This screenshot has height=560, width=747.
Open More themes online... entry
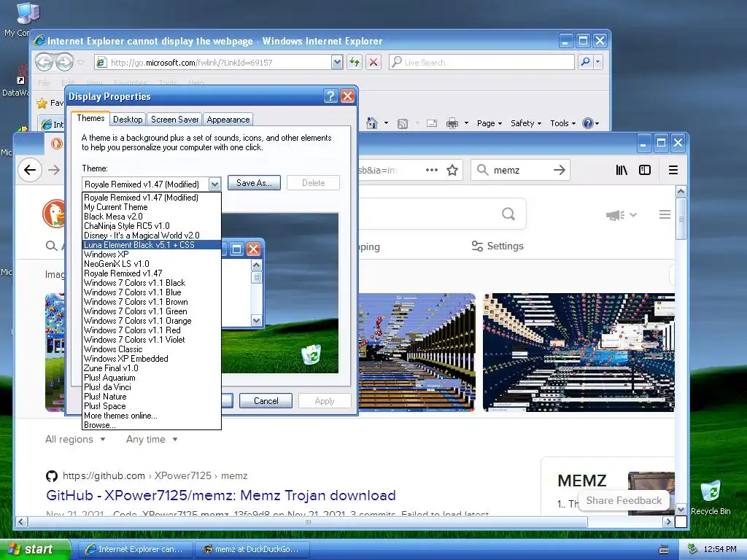(152, 416)
